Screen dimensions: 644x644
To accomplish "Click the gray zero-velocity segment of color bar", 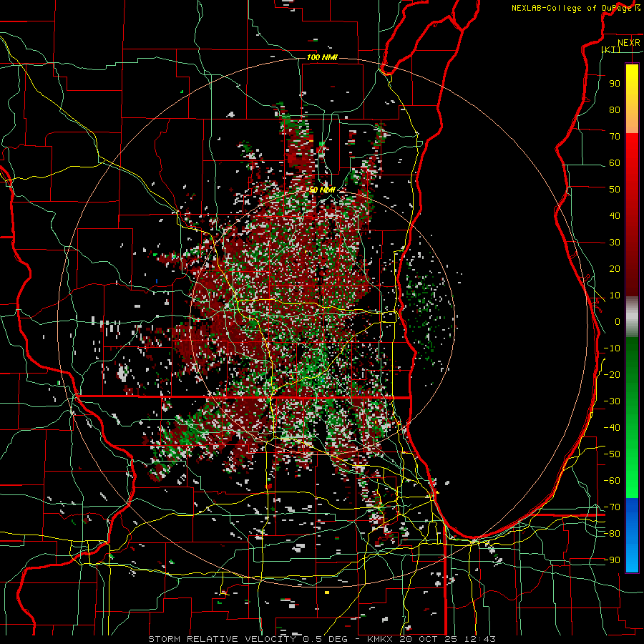I will (x=632, y=316).
